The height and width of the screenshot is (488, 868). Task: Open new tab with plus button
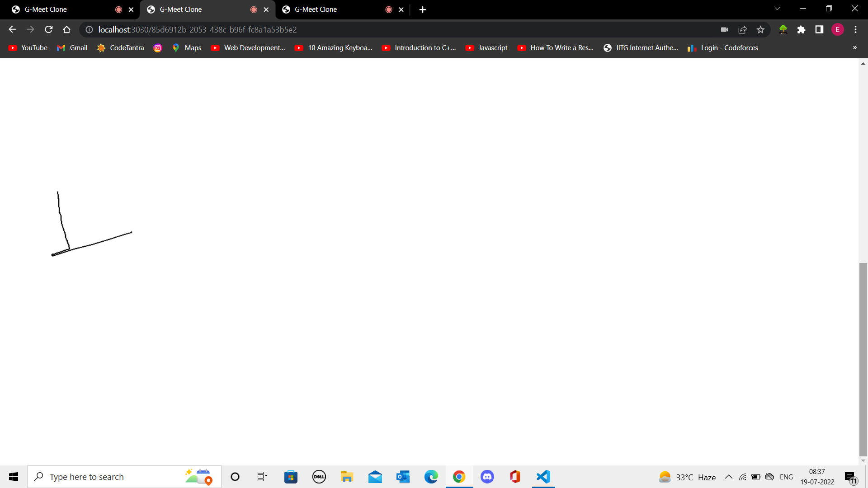tap(422, 9)
